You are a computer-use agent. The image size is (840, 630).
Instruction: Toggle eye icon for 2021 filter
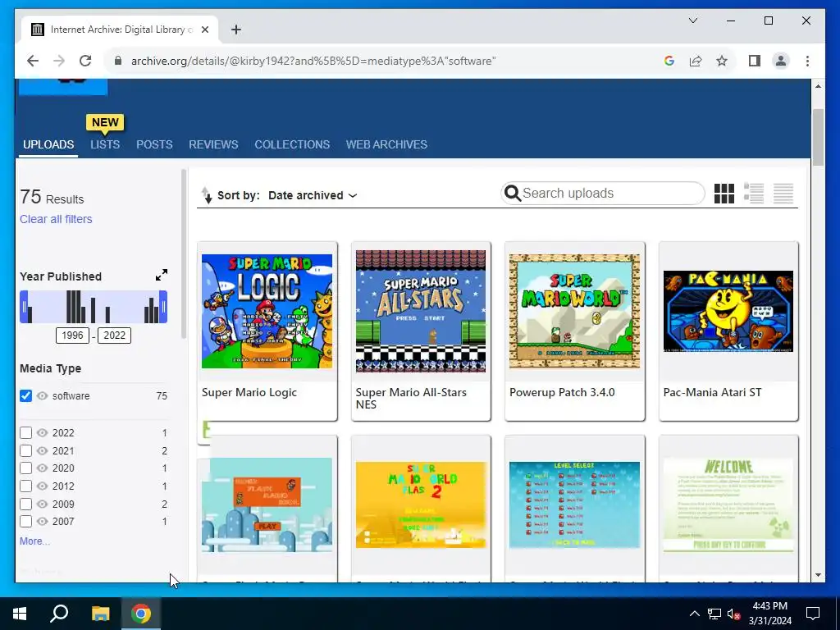click(43, 450)
